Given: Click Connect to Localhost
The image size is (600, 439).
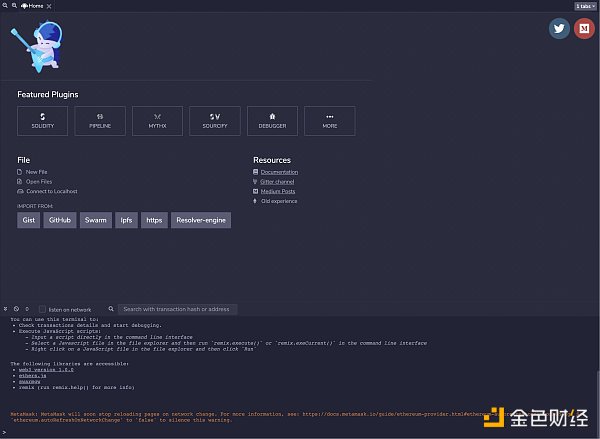Looking at the screenshot, I should coord(51,191).
